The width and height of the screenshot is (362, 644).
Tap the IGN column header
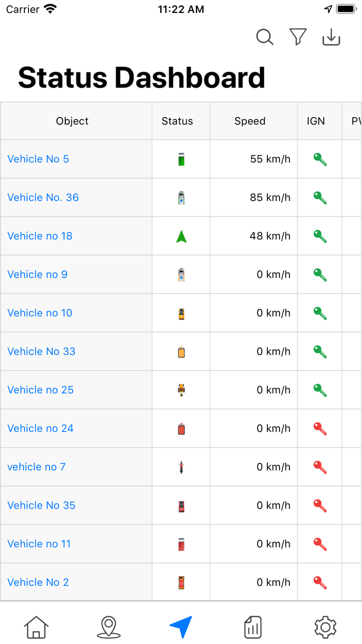[x=316, y=121]
